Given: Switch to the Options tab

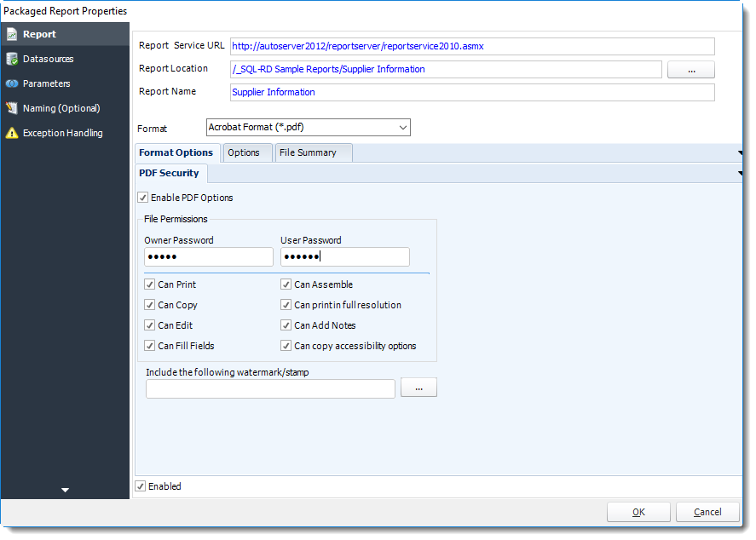Looking at the screenshot, I should point(245,152).
